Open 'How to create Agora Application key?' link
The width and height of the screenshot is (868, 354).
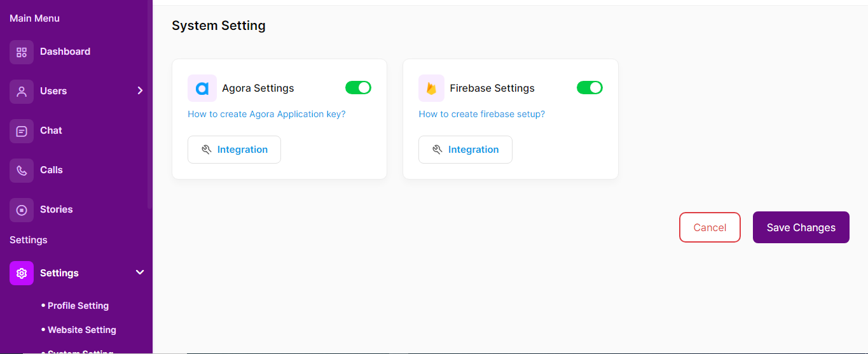click(266, 114)
